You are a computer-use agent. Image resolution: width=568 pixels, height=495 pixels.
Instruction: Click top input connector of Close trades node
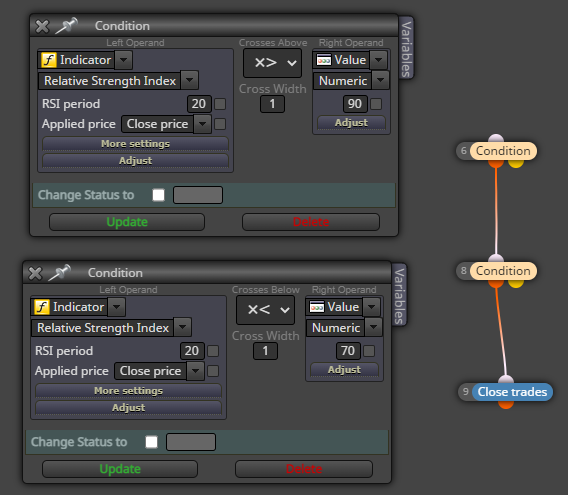[x=506, y=379]
